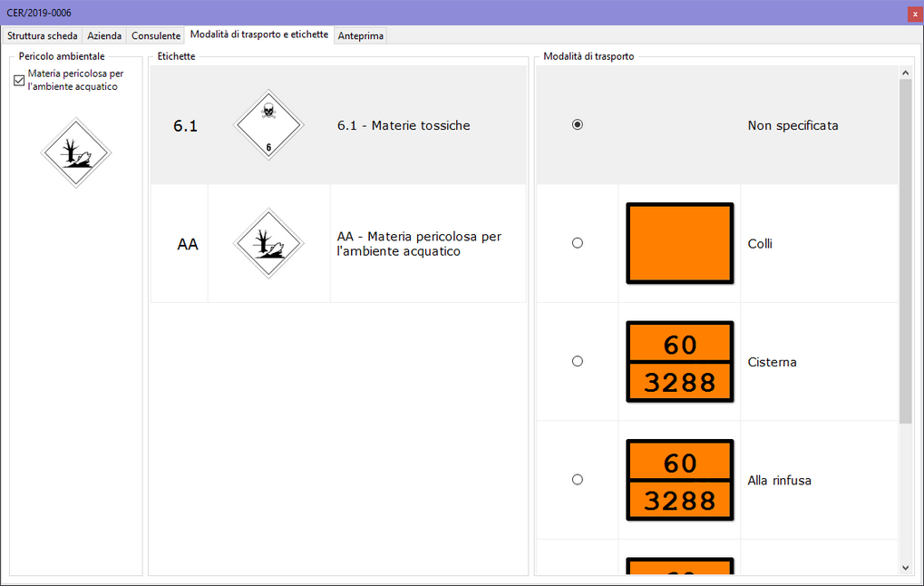Screen dimensions: 924x586
Task: Select the Non specificata radio button
Action: (x=578, y=125)
